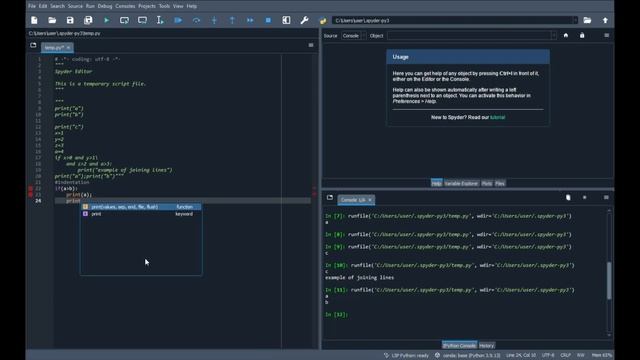Open the Help menu

(192, 6)
